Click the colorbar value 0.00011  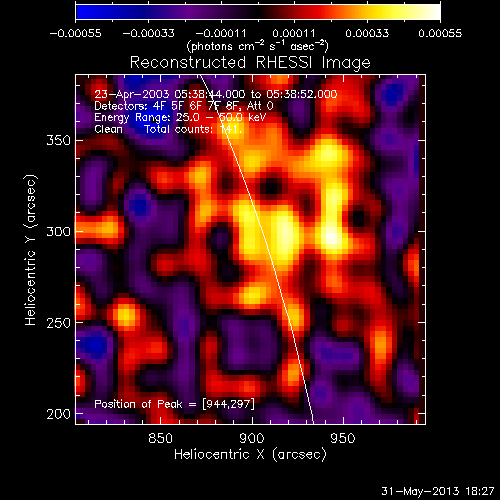pos(294,33)
